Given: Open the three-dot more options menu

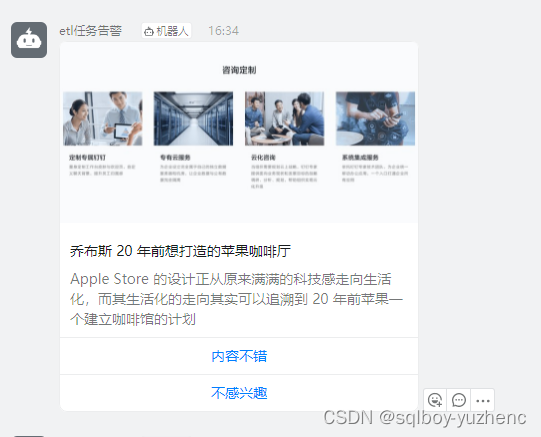Looking at the screenshot, I should (483, 400).
